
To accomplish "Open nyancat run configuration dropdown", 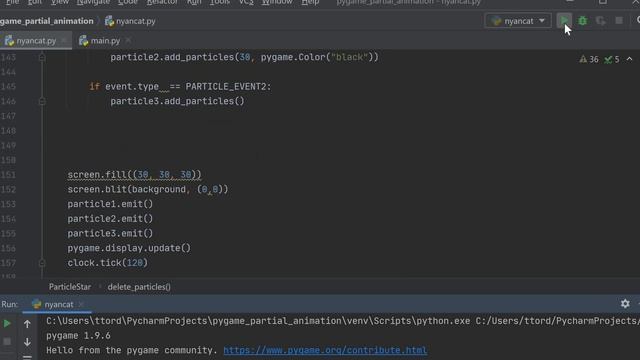I will click(x=518, y=21).
